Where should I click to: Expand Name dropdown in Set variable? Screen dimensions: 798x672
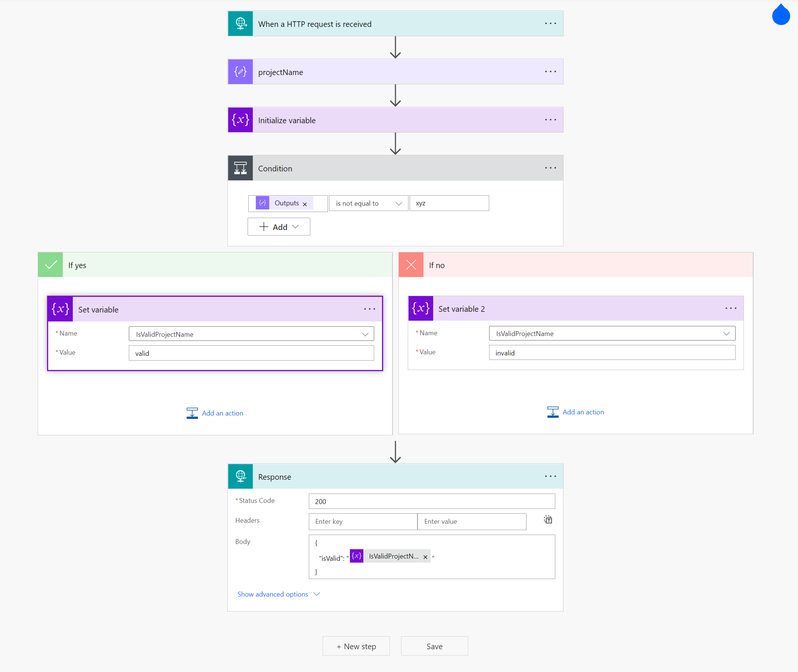pyautogui.click(x=365, y=334)
